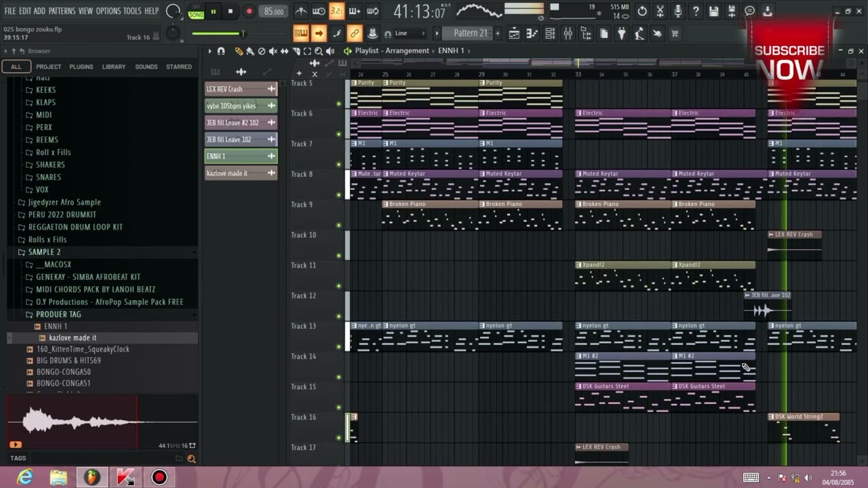Pick the Select tool in playlist toolbar
Viewport: 868px width, 488px height.
click(307, 51)
